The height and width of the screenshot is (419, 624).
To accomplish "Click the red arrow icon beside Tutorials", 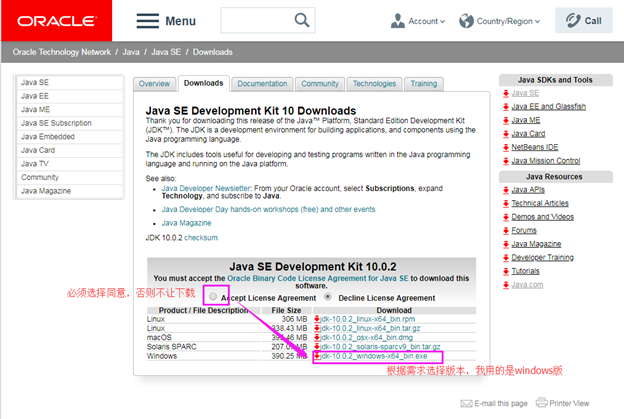I will [x=506, y=271].
